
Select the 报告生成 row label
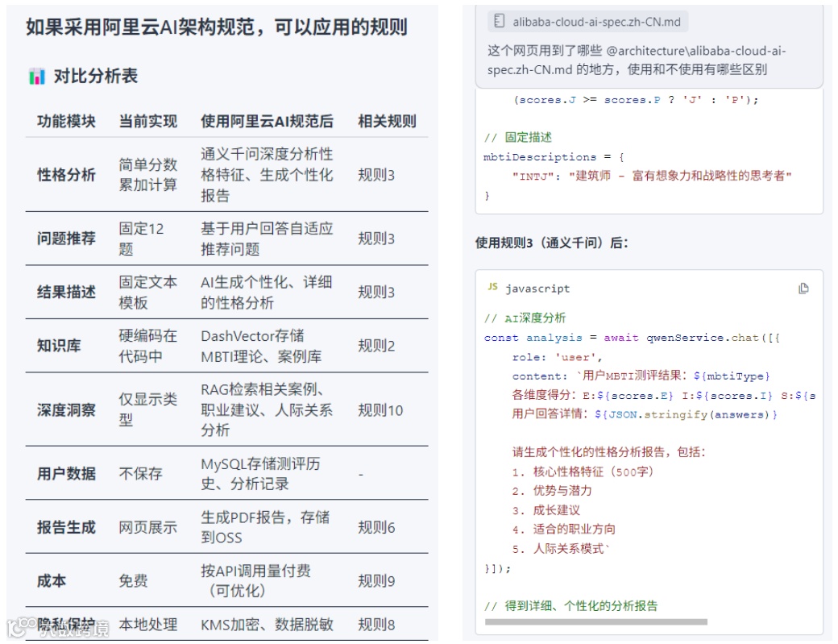click(66, 527)
